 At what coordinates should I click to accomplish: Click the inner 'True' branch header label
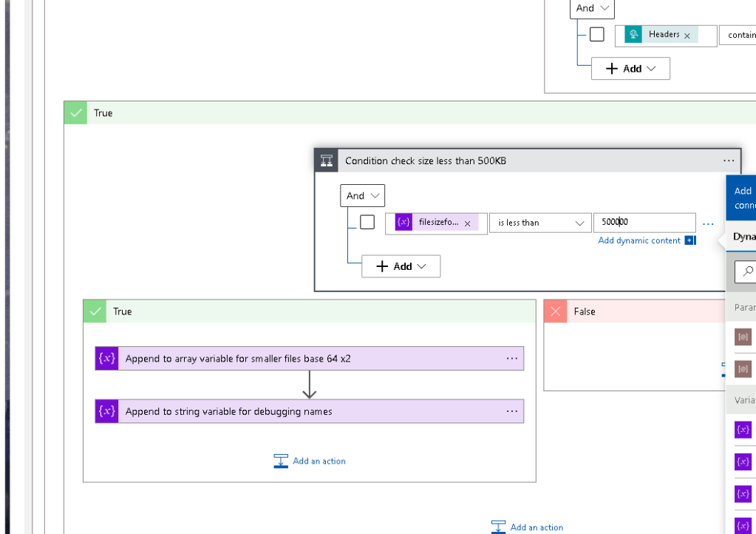pos(123,311)
